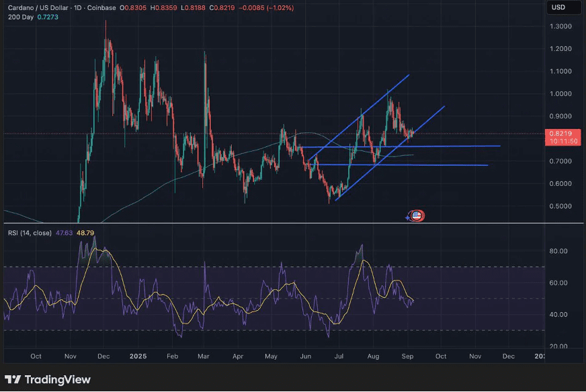Select the lower horizontal support line

click(x=437, y=164)
